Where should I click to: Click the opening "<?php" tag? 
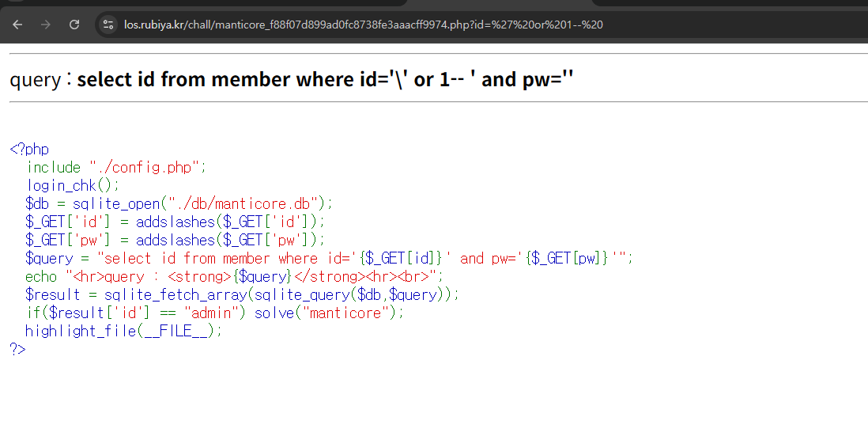pos(29,149)
